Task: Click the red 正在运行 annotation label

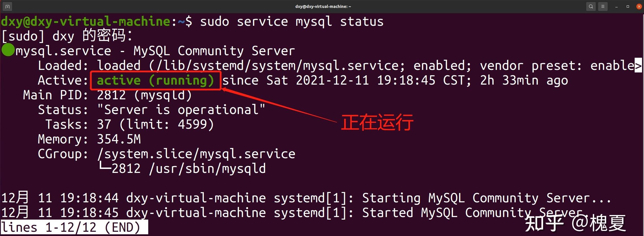Action: tap(377, 123)
